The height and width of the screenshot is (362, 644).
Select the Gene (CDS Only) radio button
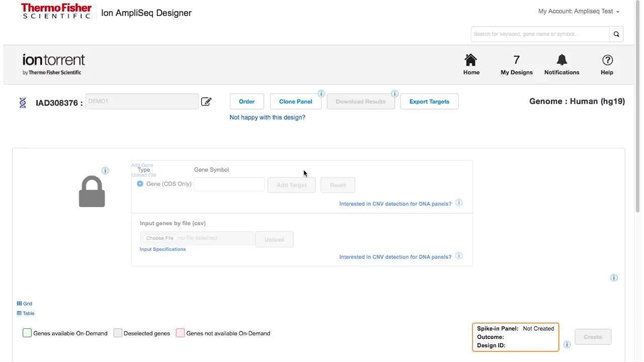coord(140,184)
